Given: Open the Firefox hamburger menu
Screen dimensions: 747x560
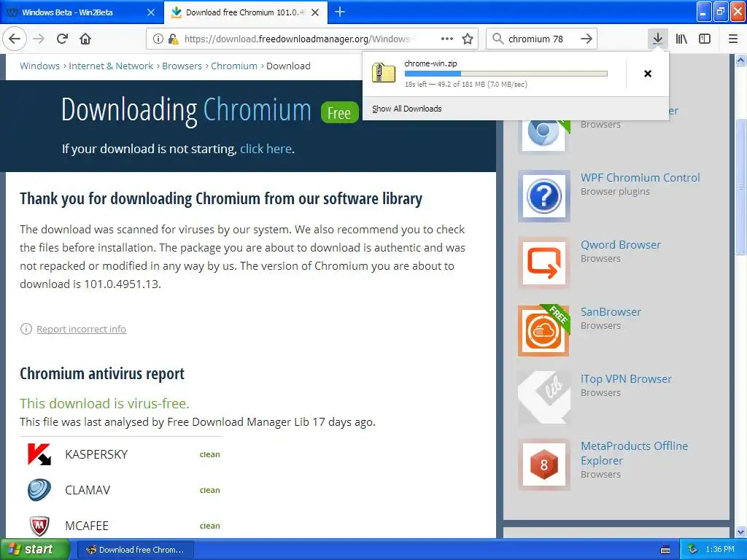Looking at the screenshot, I should pos(733,39).
